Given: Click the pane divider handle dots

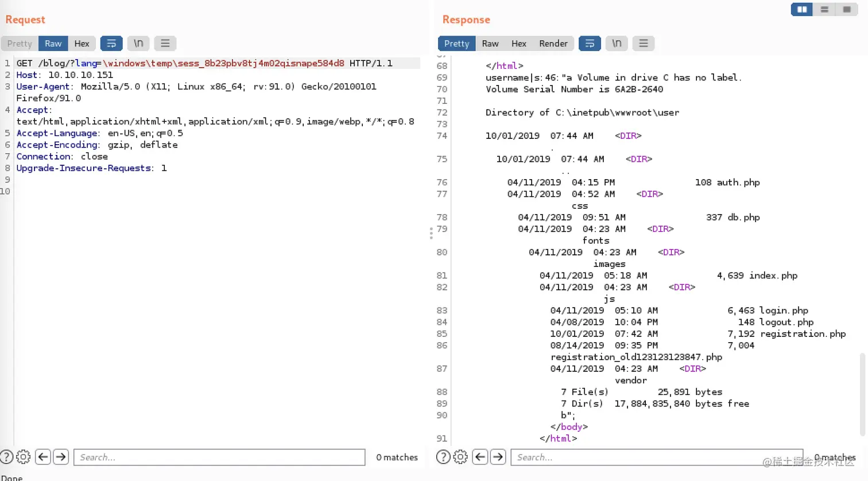Looking at the screenshot, I should [x=431, y=233].
